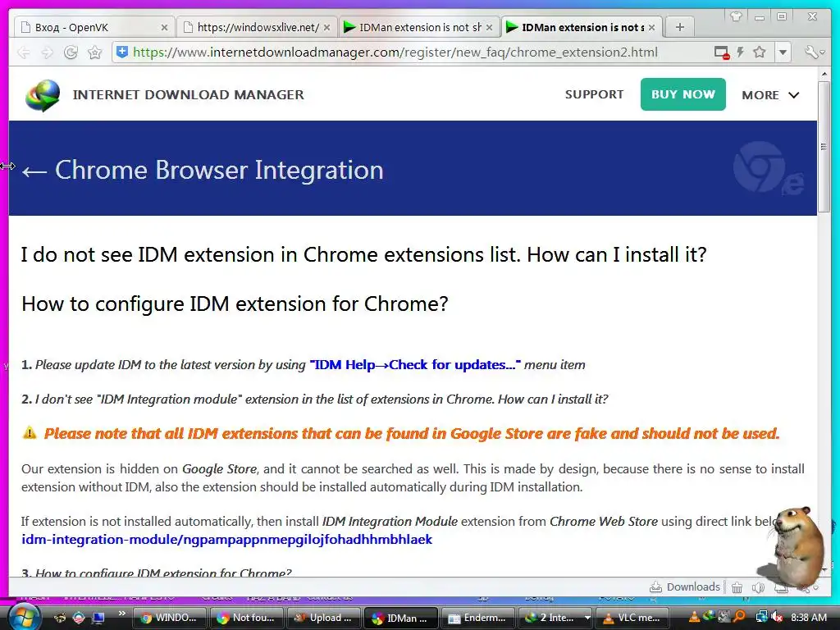This screenshot has width=840, height=630.
Task: Bookmark this page with the star icon
Action: point(759,52)
